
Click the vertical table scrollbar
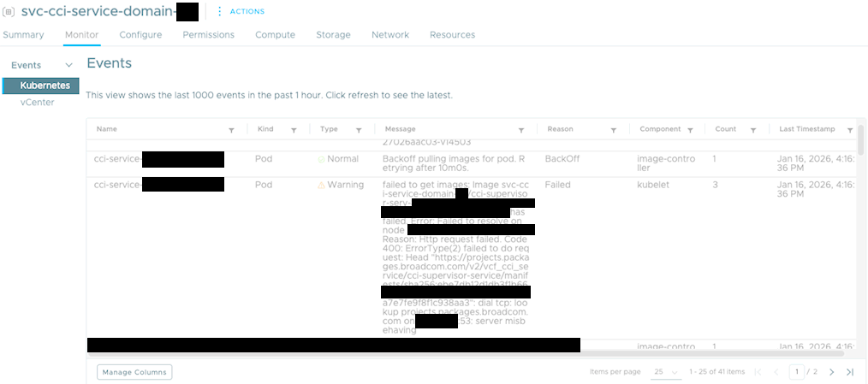click(x=861, y=139)
